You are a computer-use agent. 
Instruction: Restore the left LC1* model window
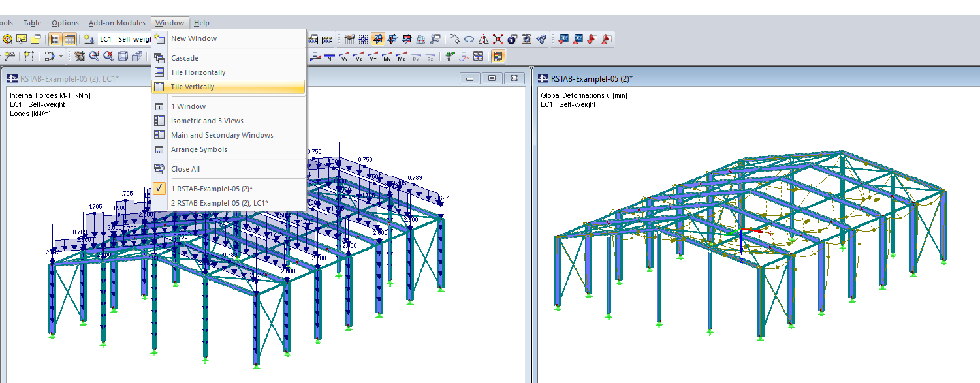coord(492,78)
